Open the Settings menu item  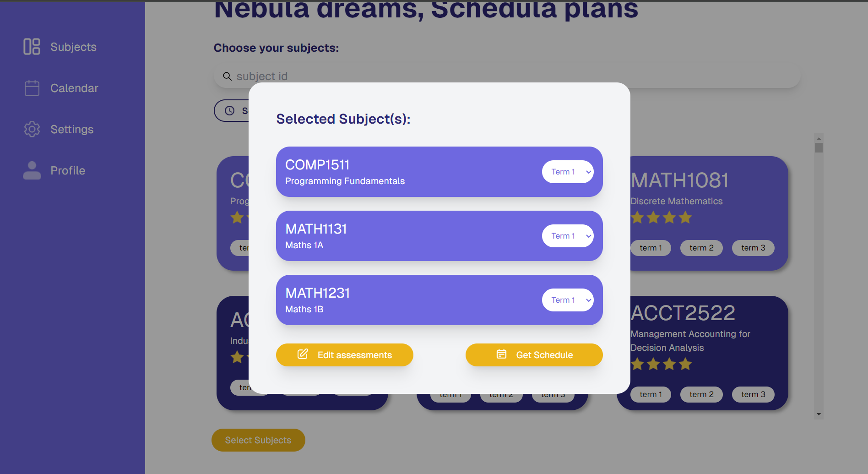pyautogui.click(x=72, y=129)
